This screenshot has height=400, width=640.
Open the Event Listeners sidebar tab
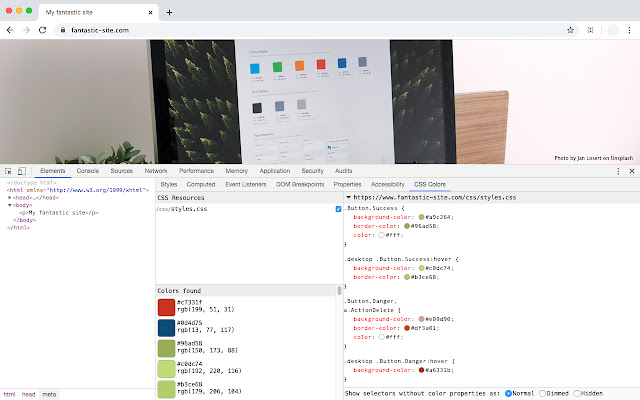pyautogui.click(x=246, y=184)
